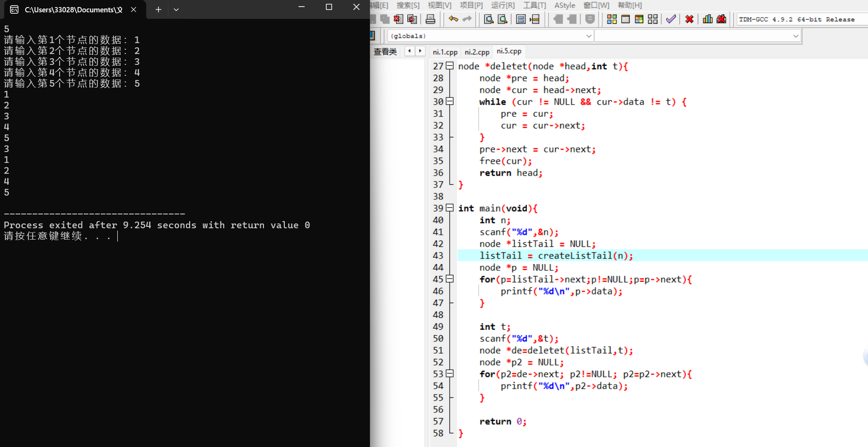Viewport: 868px width, 447px height.
Task: Click the '请按任意键继续' console prompt
Action: tap(58, 236)
